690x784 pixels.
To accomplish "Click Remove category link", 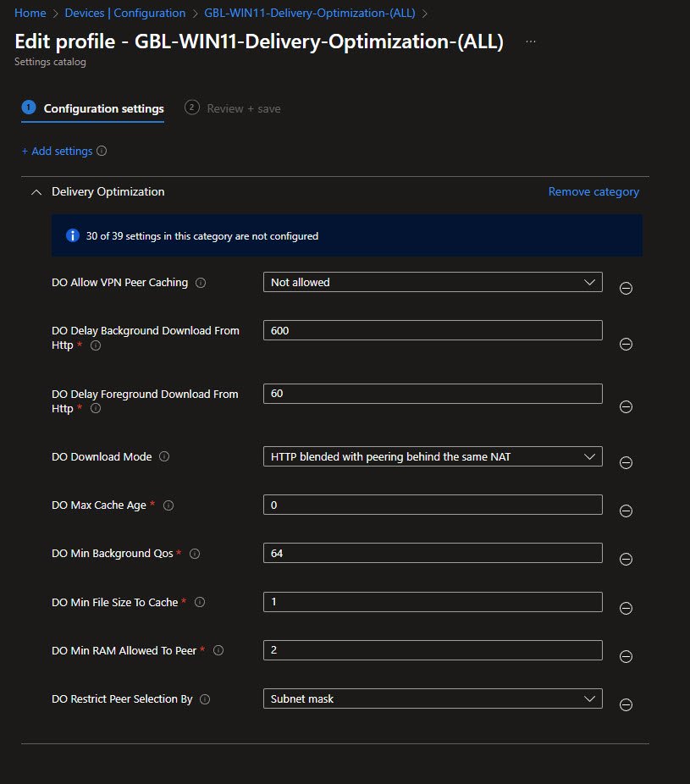I will click(x=593, y=192).
